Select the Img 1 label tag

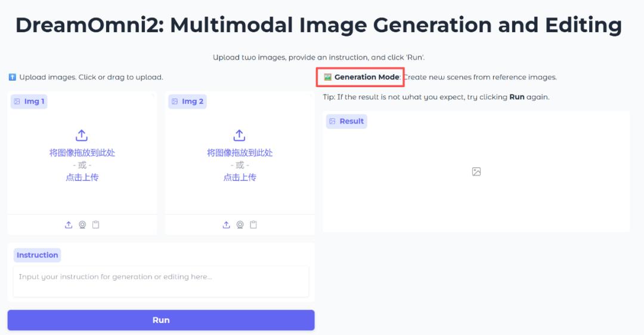(x=29, y=102)
